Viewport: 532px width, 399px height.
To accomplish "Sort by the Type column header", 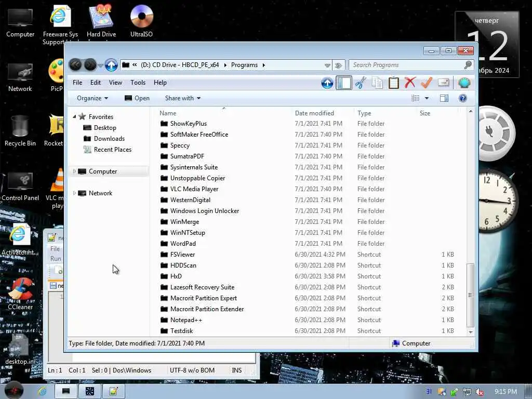I will point(364,113).
